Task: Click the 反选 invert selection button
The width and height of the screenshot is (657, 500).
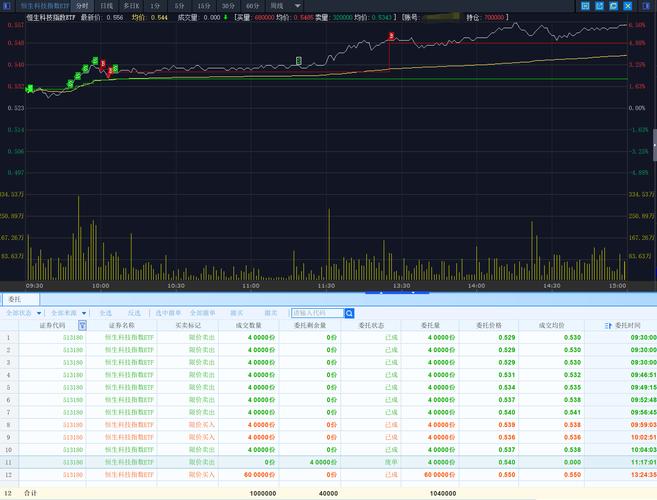Action: click(134, 313)
